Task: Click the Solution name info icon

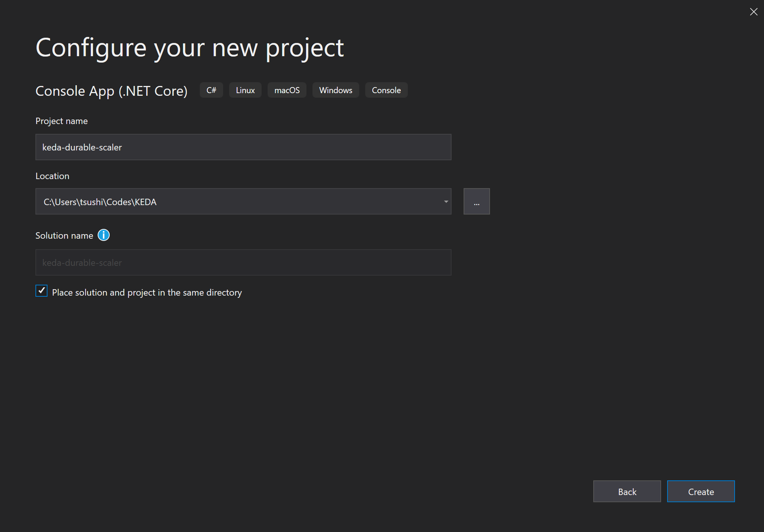Action: [x=104, y=235]
